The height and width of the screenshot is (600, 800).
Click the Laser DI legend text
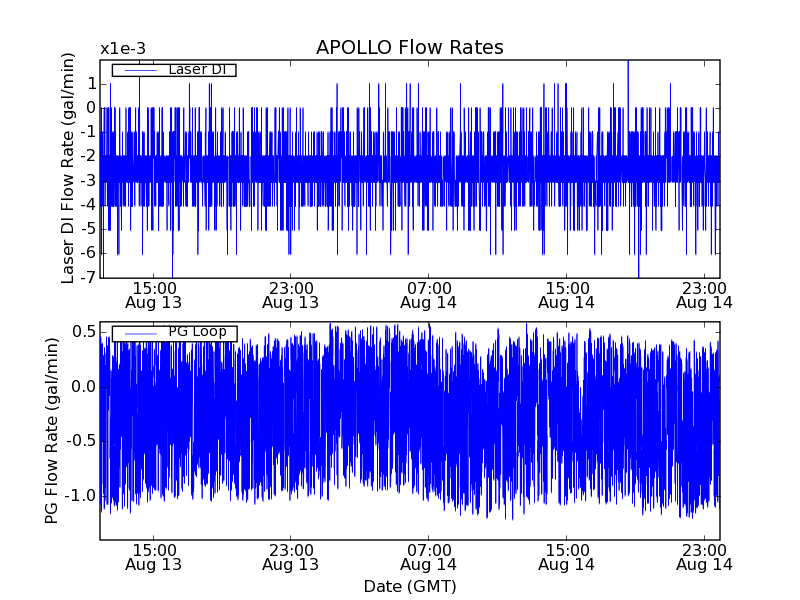[195, 70]
